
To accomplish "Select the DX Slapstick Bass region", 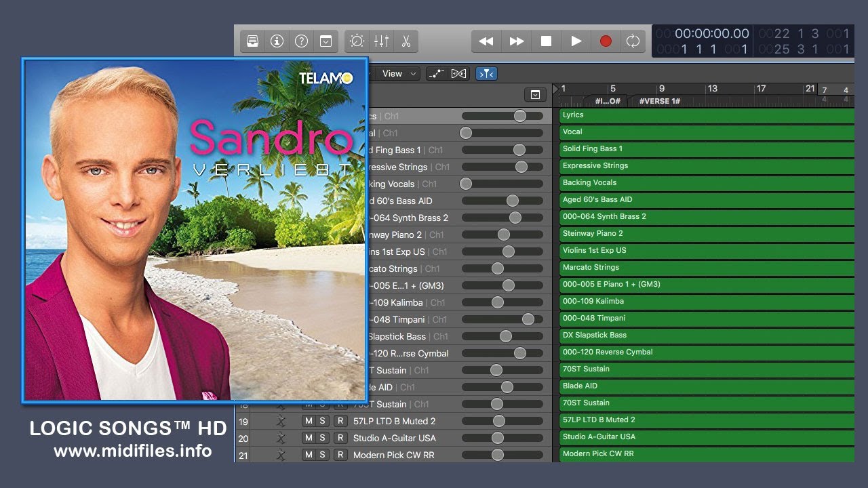I will tap(707, 336).
